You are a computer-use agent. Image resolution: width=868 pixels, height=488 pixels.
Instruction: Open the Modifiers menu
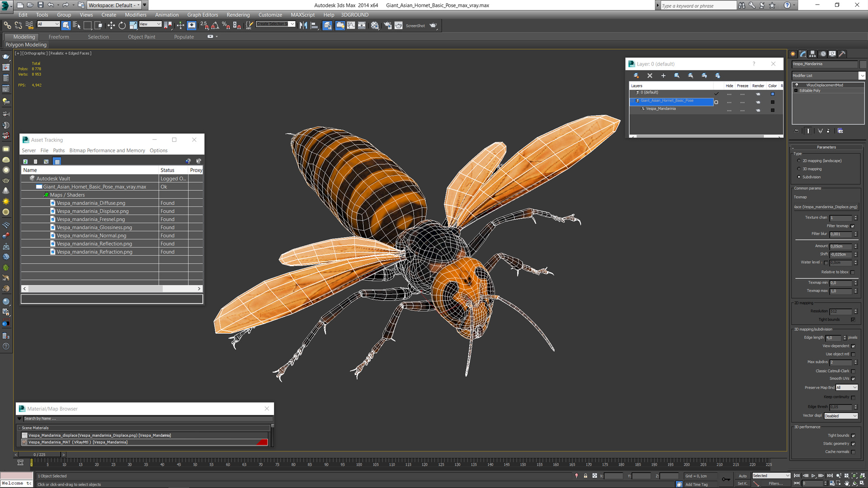click(136, 14)
